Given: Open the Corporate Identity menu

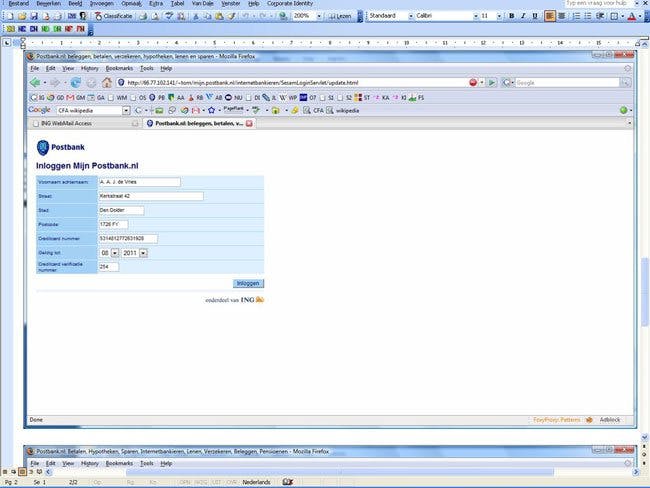Looking at the screenshot, I should click(290, 3).
